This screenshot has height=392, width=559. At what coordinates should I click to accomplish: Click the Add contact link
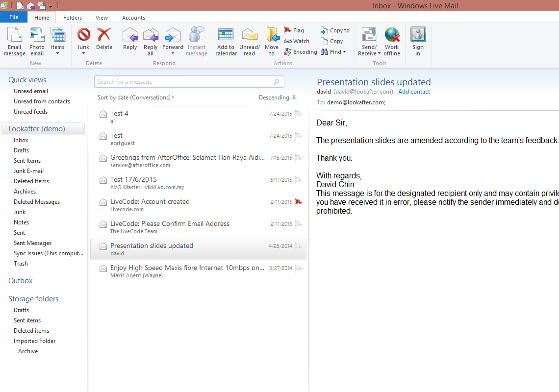tap(414, 92)
